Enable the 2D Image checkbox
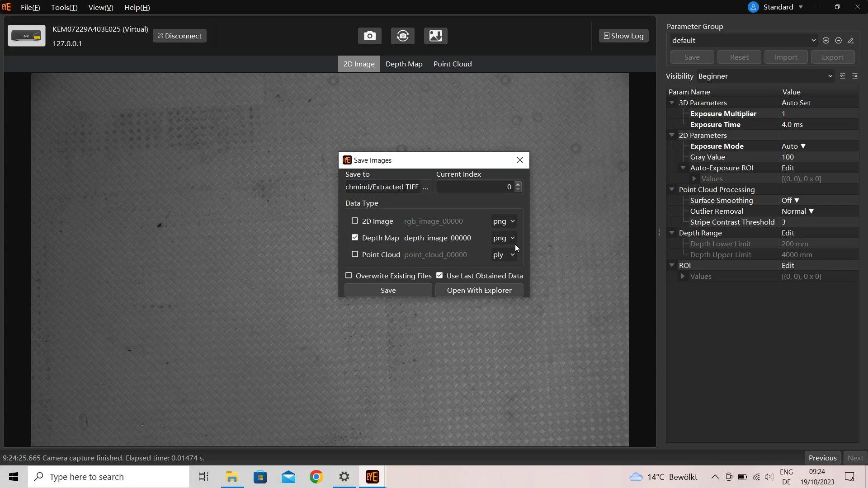868x488 pixels. (355, 221)
